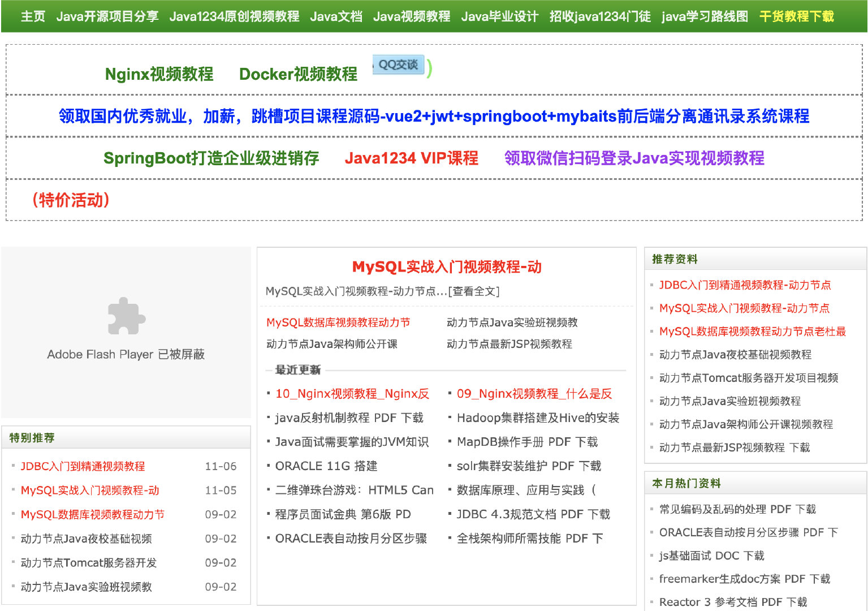Image resolution: width=868 pixels, height=611 pixels.
Task: Open Java1234原创视频教程 menu item
Action: (234, 16)
